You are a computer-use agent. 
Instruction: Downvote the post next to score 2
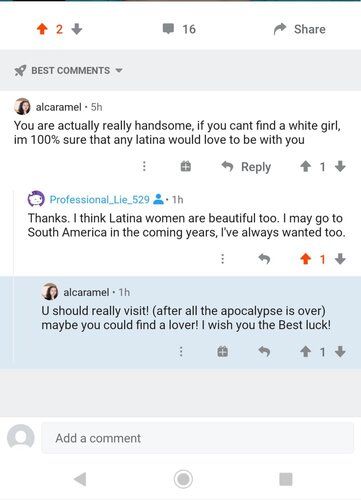(x=77, y=29)
